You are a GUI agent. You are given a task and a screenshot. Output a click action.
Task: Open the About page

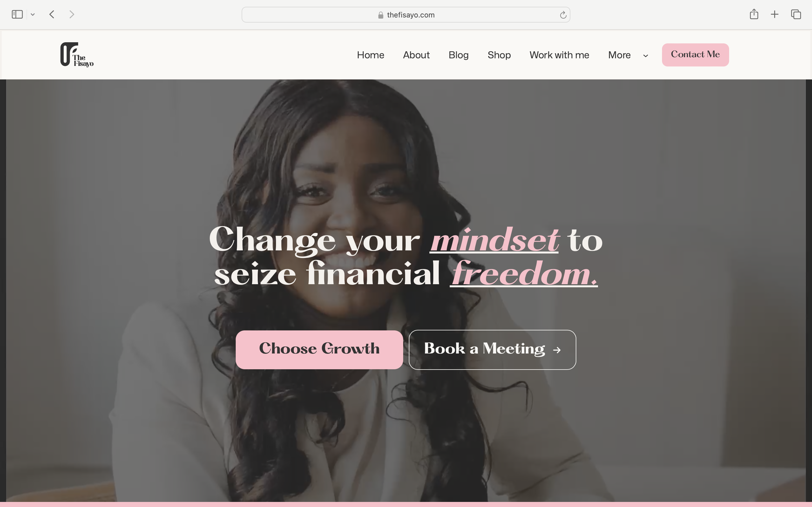(x=416, y=55)
